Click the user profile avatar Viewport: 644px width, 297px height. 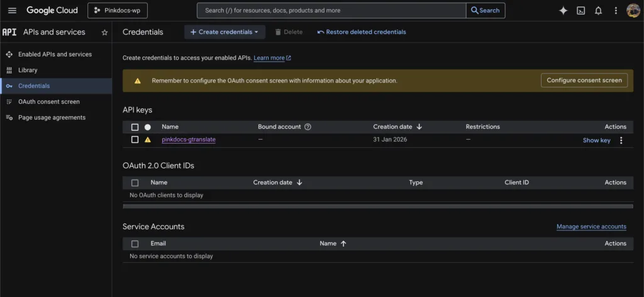[x=633, y=11]
